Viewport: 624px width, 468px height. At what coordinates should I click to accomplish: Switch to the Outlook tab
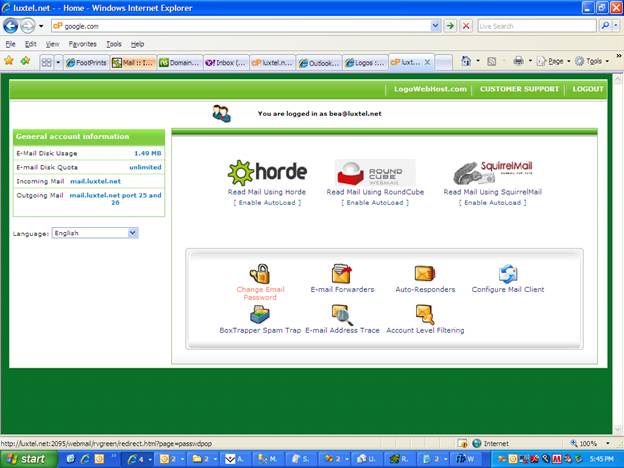[x=319, y=62]
